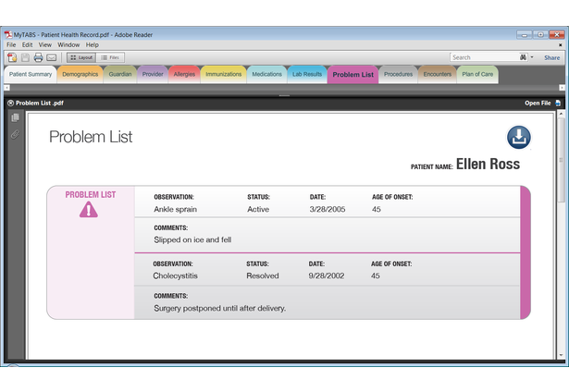Screen dimensions: 569x392
Task: Click the Open File link
Action: coord(538,103)
